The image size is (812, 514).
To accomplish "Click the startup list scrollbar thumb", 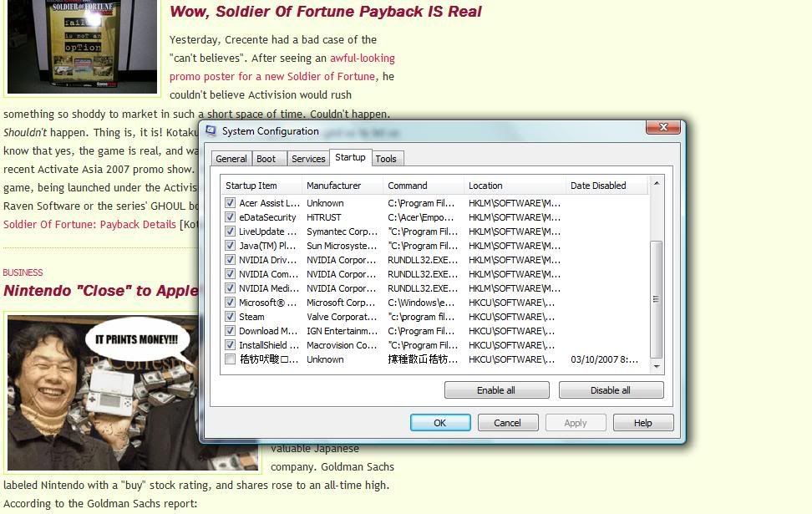I will [656, 299].
